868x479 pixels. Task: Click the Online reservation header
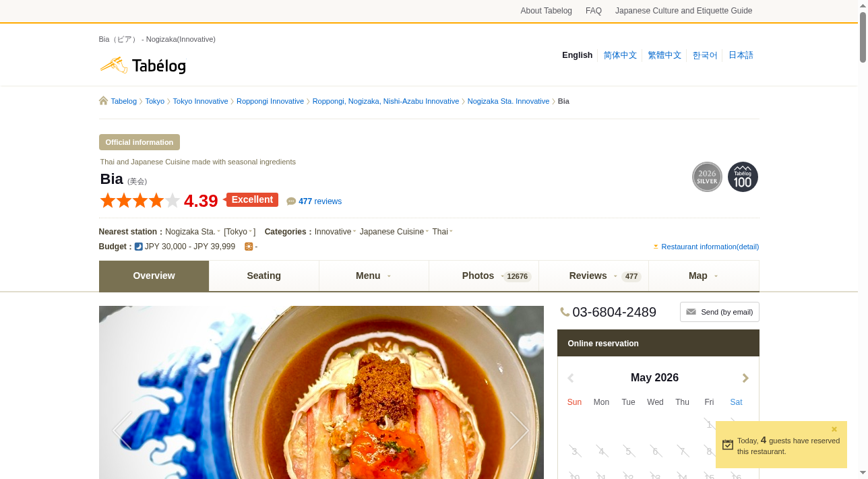658,343
